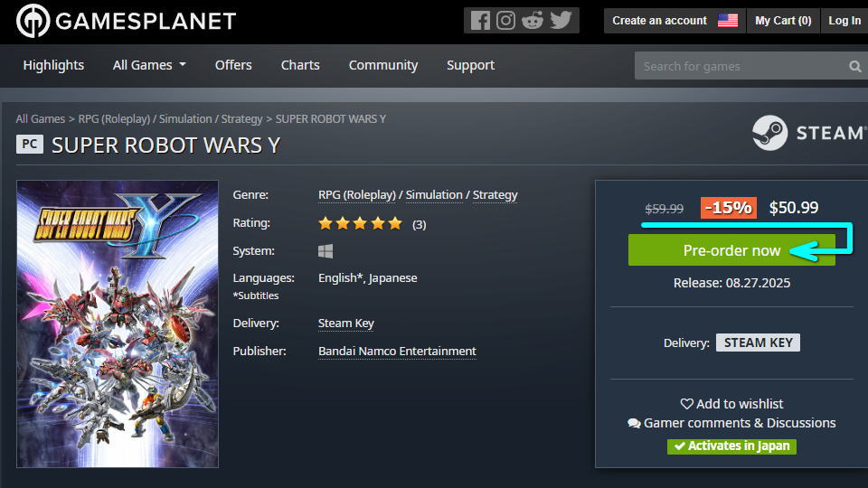This screenshot has width=868, height=488.
Task: Add game to wishlist
Action: pos(731,404)
